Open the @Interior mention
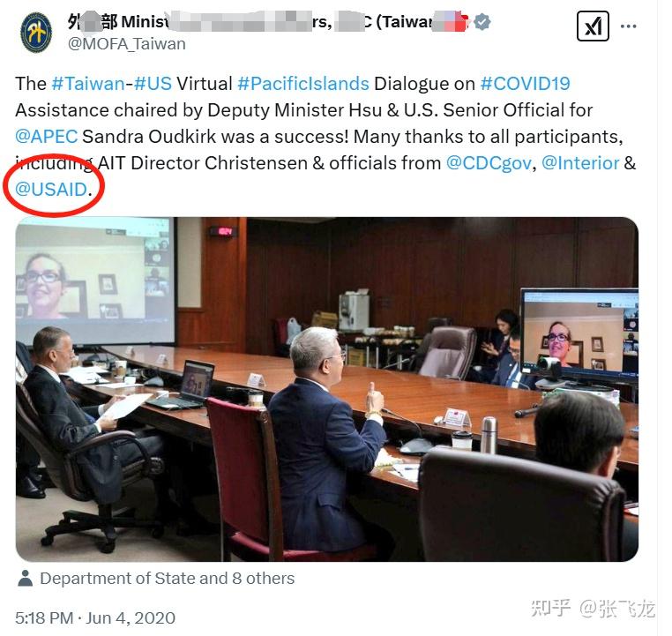Image resolution: width=672 pixels, height=636 pixels. click(x=580, y=163)
